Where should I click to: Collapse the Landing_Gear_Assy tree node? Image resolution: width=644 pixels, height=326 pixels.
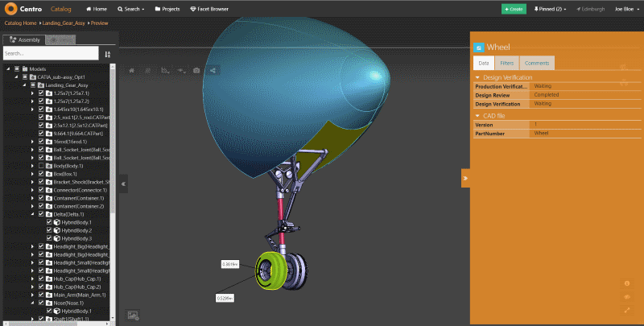point(24,85)
